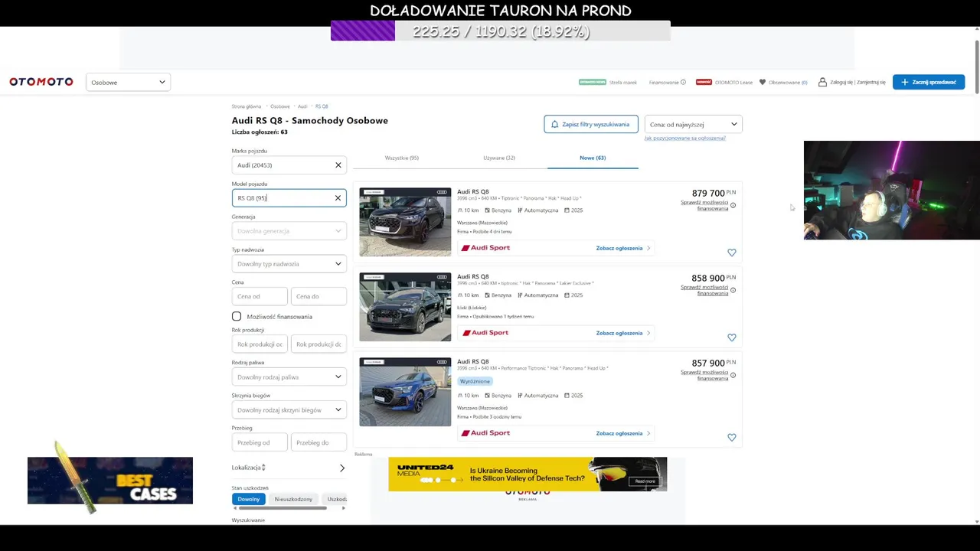Click the Best Cases banner overlay

(x=110, y=481)
